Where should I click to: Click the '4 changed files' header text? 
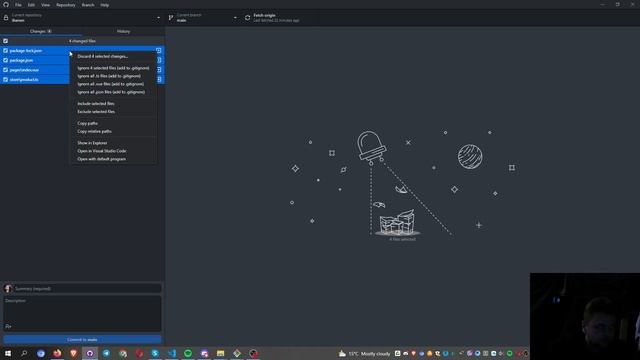tap(82, 41)
